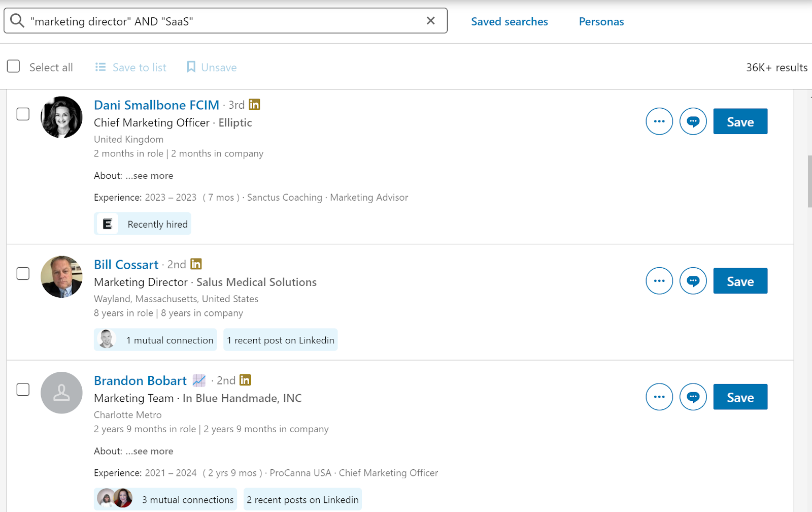Click 'Wayland, Massachusetts, United States' location
This screenshot has height=512, width=812.
[176, 299]
